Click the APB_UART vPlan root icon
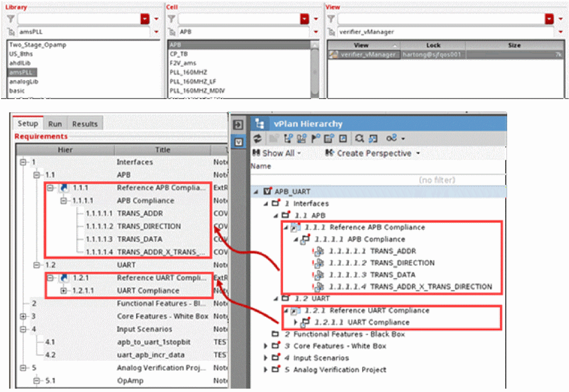The image size is (569, 392). [x=268, y=191]
